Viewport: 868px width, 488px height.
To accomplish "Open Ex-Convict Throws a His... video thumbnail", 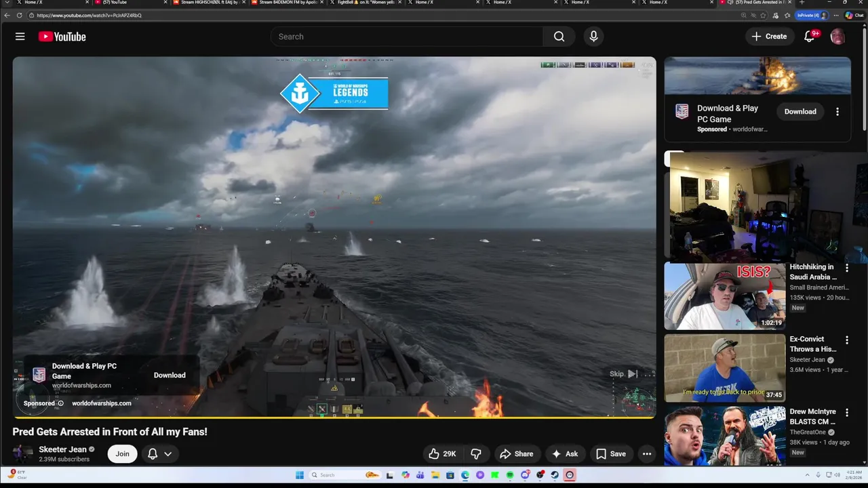I will tap(724, 368).
